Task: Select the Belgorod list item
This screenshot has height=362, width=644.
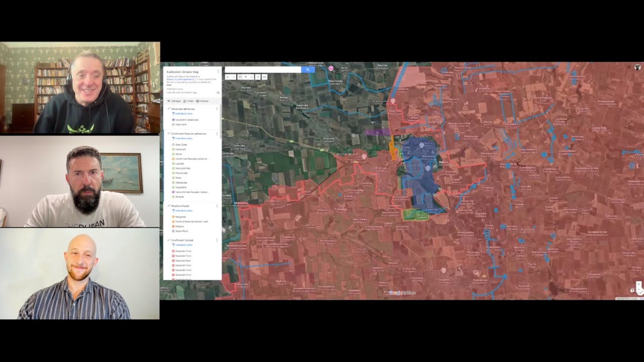Action: pyautogui.click(x=181, y=217)
